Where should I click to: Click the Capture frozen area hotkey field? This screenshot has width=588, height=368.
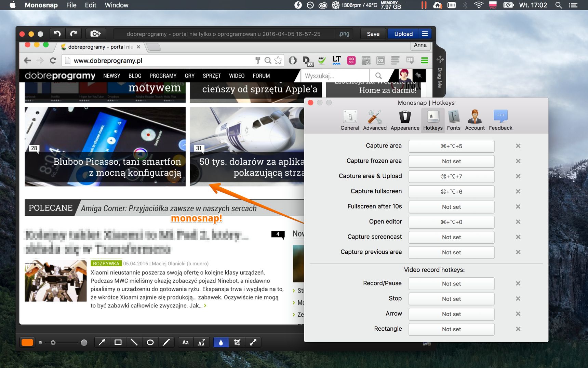(451, 161)
